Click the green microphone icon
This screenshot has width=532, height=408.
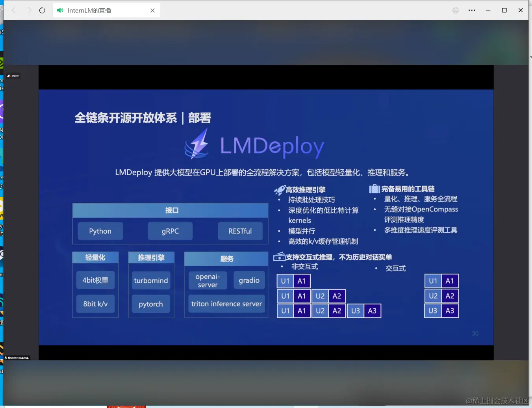(6, 358)
